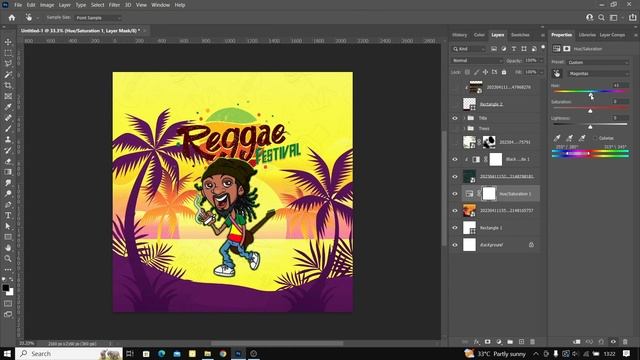This screenshot has width=640, height=360.
Task: Expand the Title group
Action: (464, 118)
